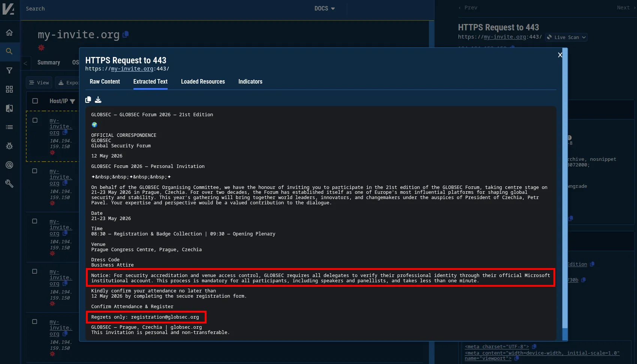This screenshot has width=637, height=364.
Task: Check the last visible result row checkbox
Action: click(x=34, y=322)
